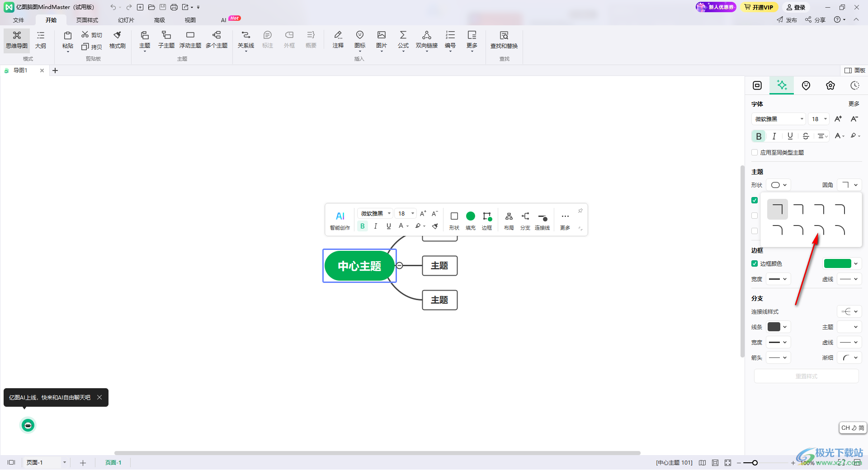Toggle Underline in the right font panel

(x=790, y=136)
